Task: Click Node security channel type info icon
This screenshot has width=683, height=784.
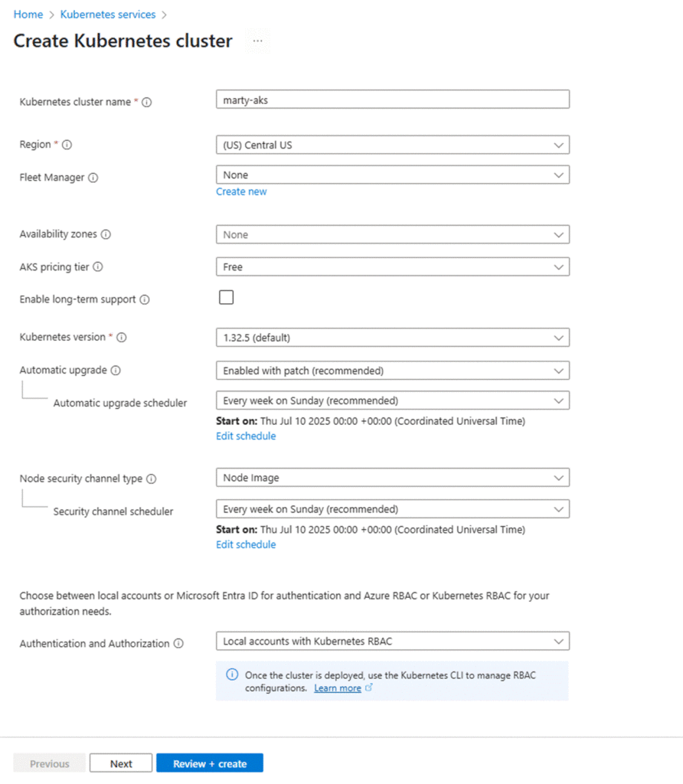Action: 152,479
